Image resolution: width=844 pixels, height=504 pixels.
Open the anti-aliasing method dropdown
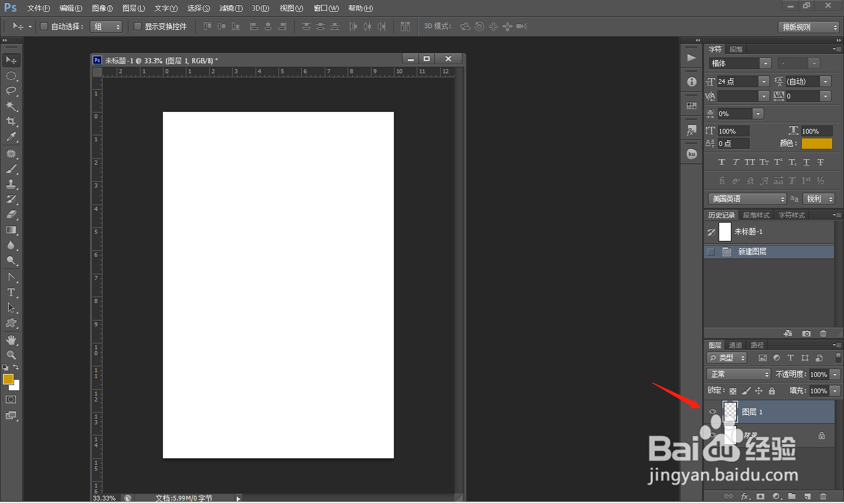818,199
